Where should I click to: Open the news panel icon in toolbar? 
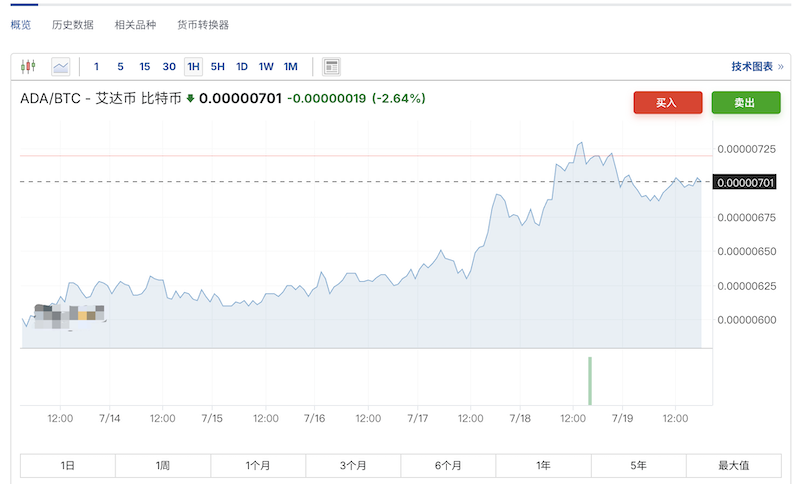click(332, 67)
